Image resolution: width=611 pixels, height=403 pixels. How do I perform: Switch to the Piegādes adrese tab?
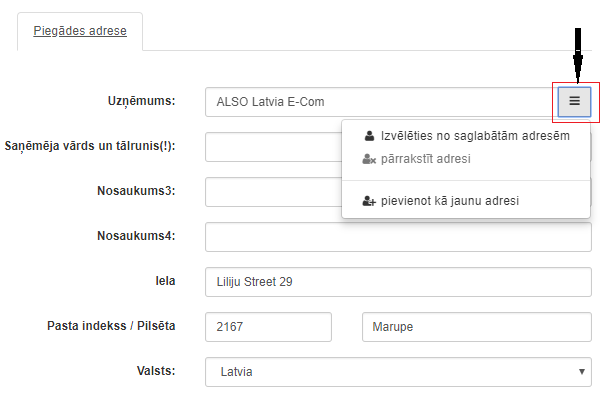point(80,31)
